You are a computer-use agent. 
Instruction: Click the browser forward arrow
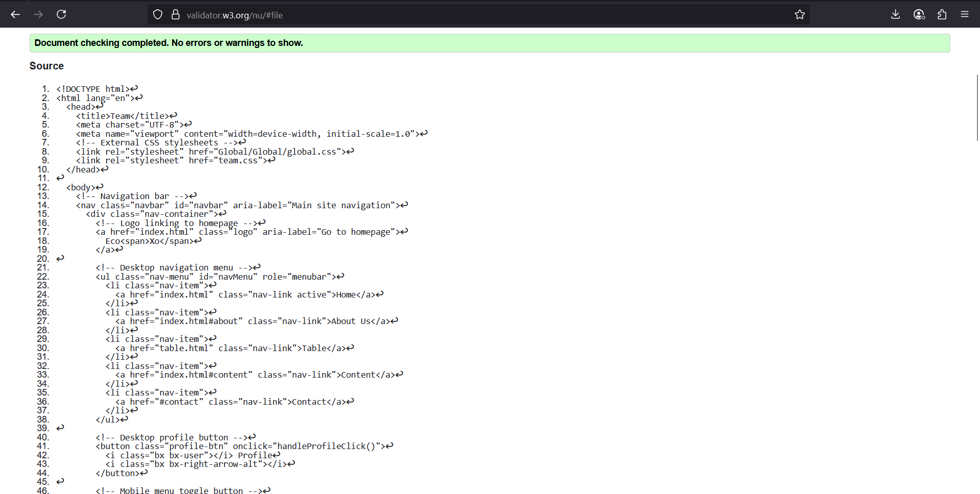click(38, 14)
